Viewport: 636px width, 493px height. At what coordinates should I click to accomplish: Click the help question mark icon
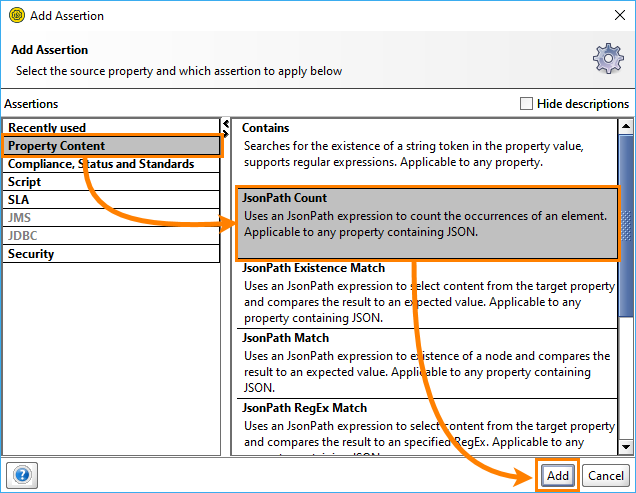[22, 475]
